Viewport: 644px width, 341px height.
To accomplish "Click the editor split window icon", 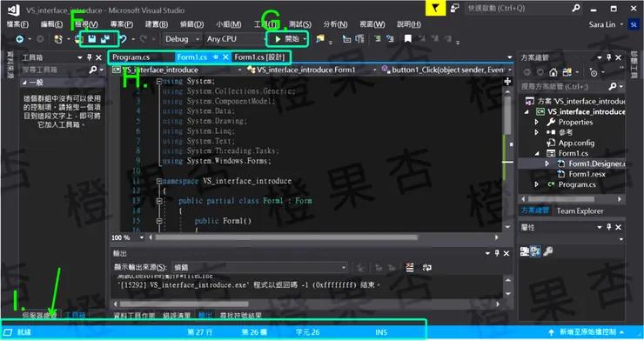I will [507, 82].
